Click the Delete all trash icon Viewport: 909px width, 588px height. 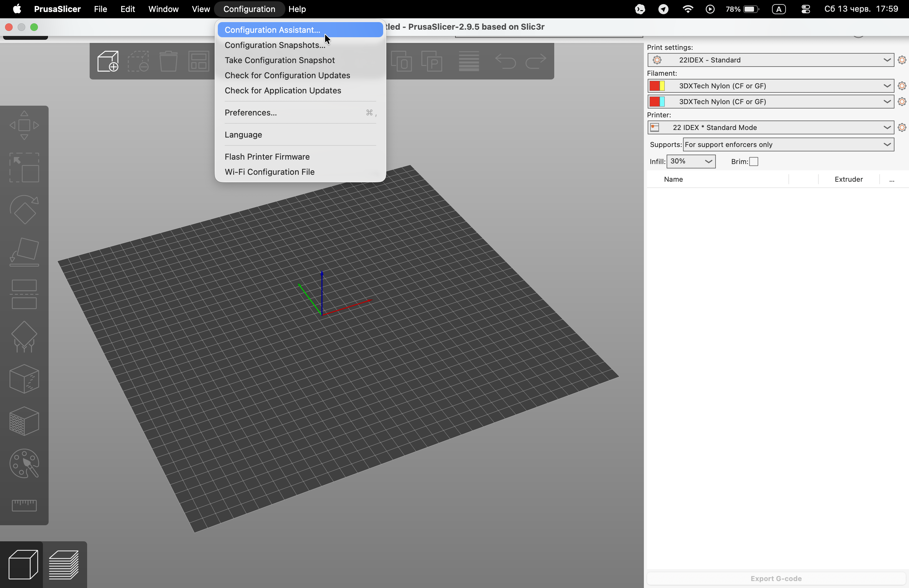tap(169, 61)
